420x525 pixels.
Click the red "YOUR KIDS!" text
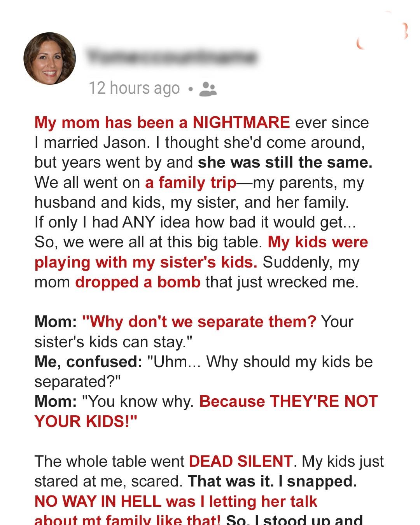(86, 422)
